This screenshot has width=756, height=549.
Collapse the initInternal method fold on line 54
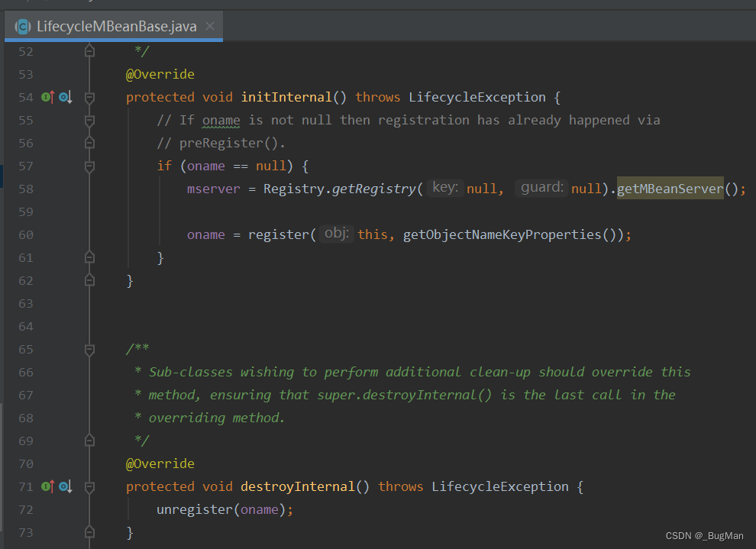pos(89,98)
